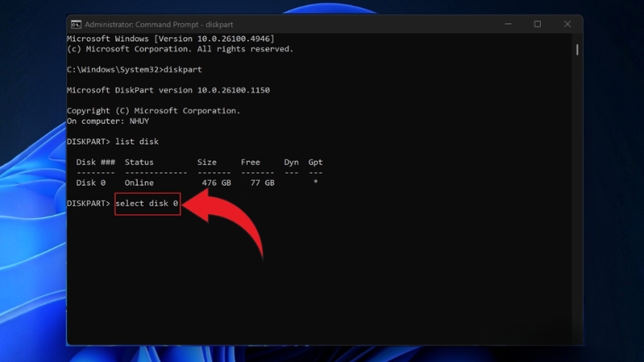Screen dimensions: 644x362
Task: Maximize the Command Prompt window
Action: pos(537,24)
